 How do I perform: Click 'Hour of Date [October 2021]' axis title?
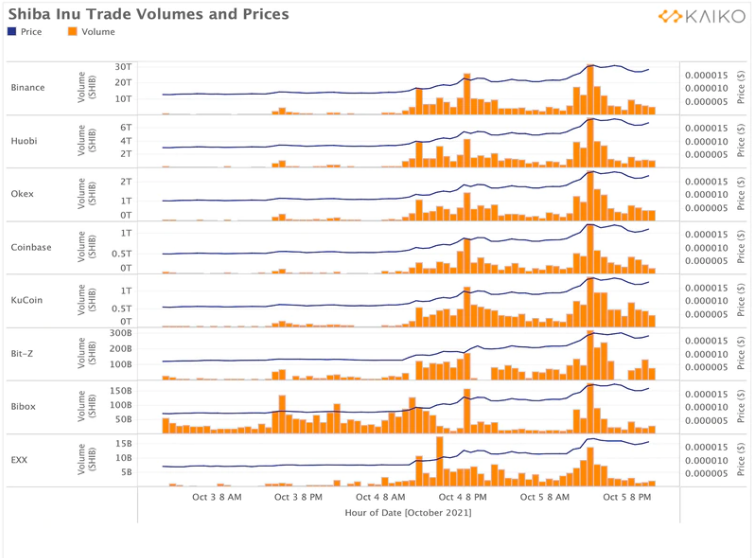[x=408, y=512]
